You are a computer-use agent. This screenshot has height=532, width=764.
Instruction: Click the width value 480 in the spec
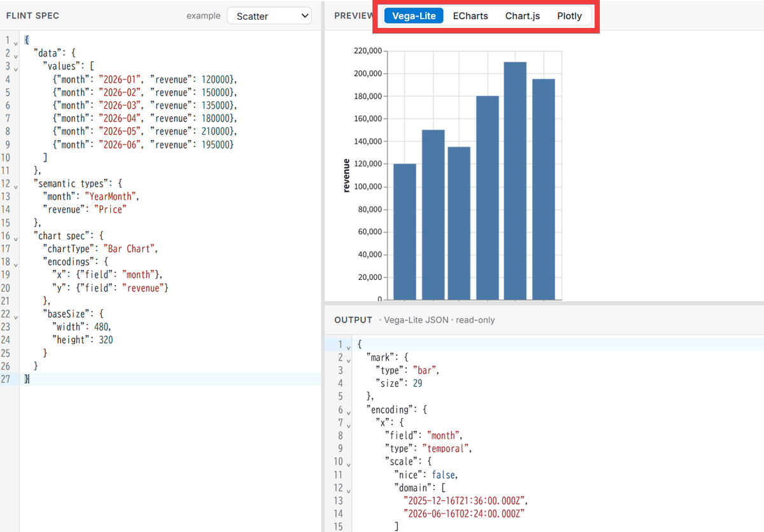(x=101, y=327)
